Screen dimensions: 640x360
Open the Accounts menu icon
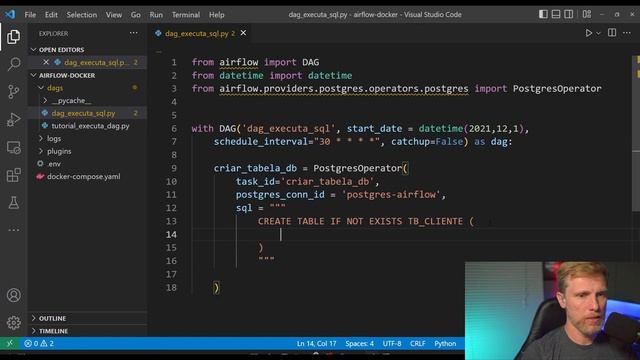(x=13, y=295)
